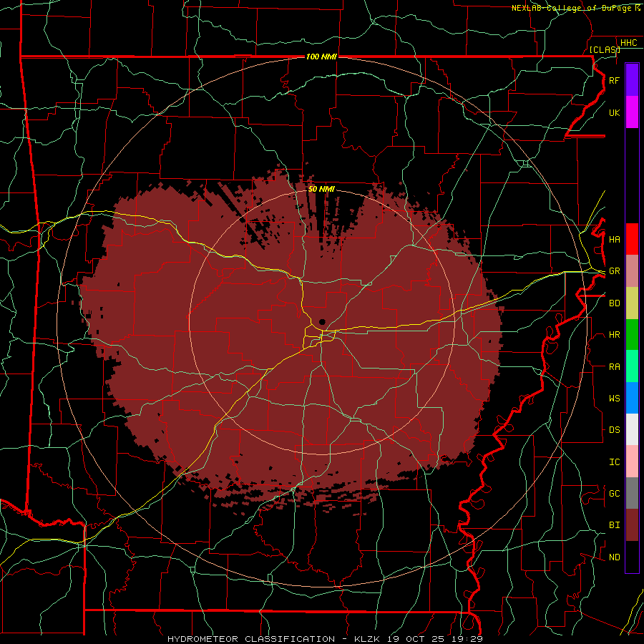The height and width of the screenshot is (644, 644).
Task: Click the HR legend label
Action: tap(614, 335)
